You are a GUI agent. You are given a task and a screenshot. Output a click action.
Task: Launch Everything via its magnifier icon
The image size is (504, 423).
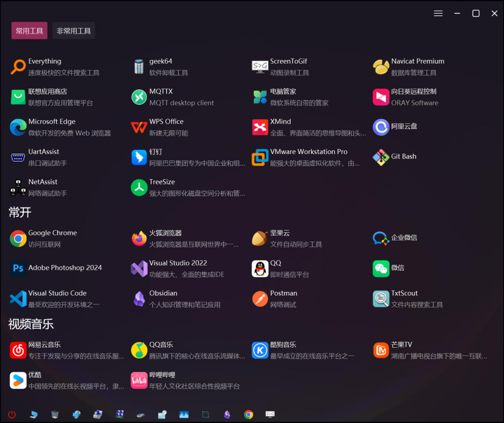18,67
